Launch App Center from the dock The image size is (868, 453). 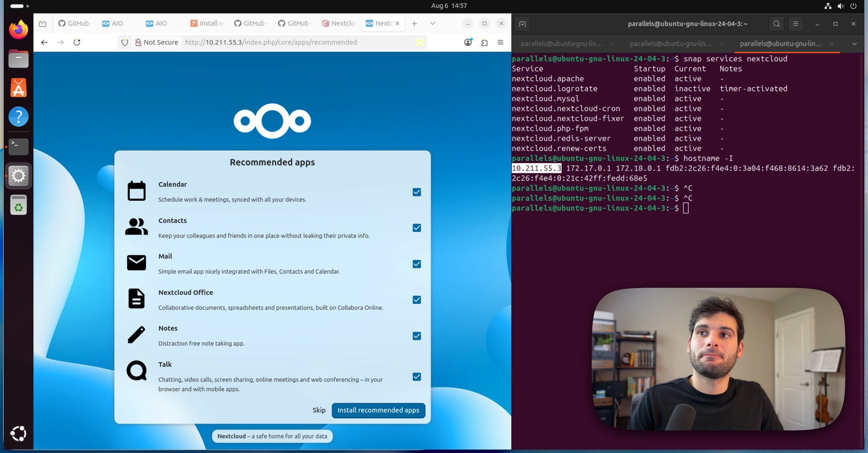tap(18, 88)
